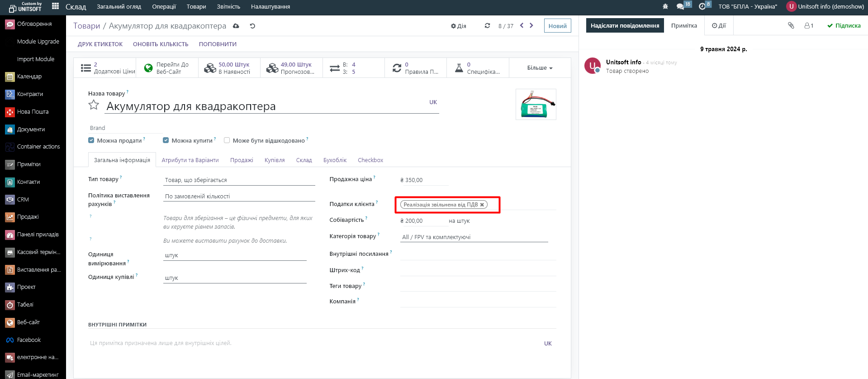This screenshot has height=379, width=868.
Task: Click the favorite star next to product name
Action: click(94, 105)
